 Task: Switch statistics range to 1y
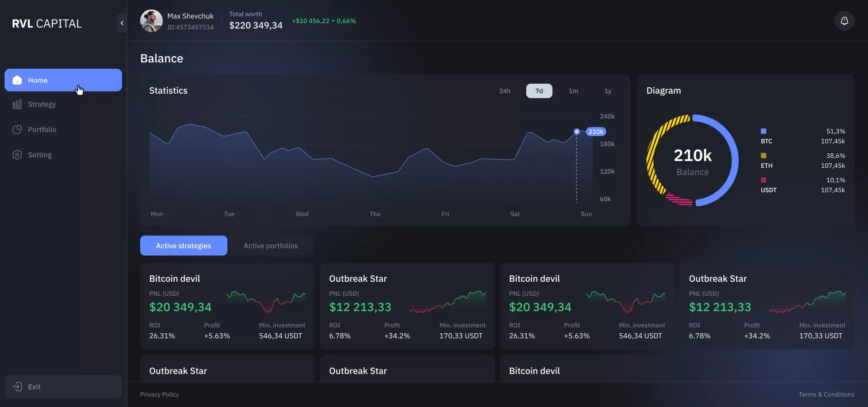point(608,91)
